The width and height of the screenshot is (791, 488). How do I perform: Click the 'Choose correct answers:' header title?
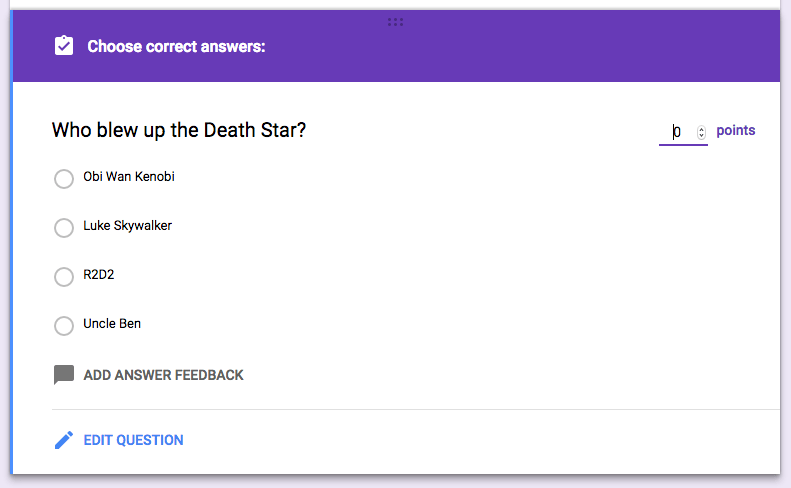coord(176,47)
